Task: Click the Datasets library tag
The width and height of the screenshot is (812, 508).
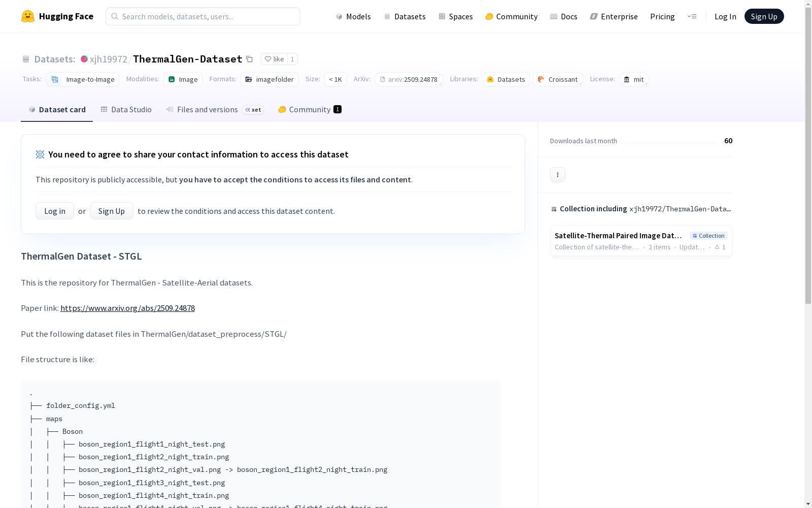Action: pos(506,79)
